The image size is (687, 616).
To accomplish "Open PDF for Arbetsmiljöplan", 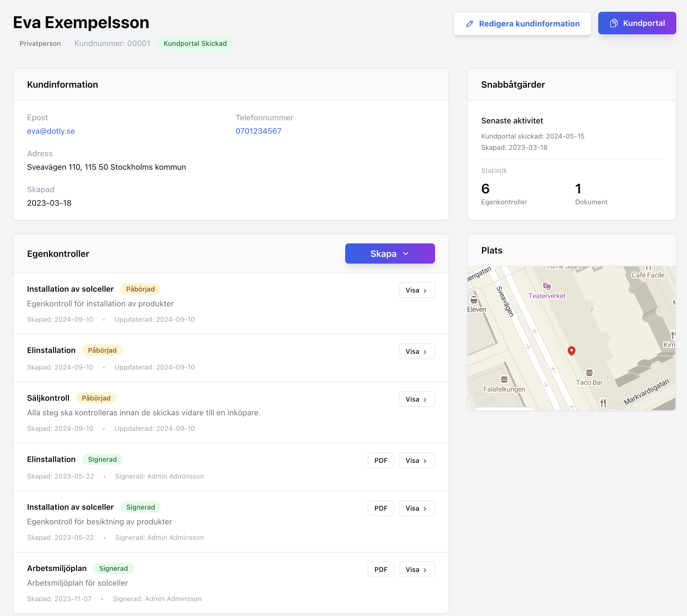I will pyautogui.click(x=381, y=569).
